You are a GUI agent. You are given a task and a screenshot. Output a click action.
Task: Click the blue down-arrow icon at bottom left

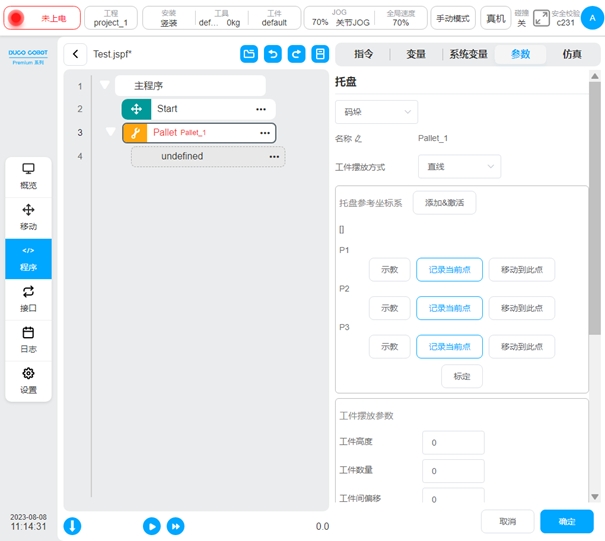[x=73, y=526]
